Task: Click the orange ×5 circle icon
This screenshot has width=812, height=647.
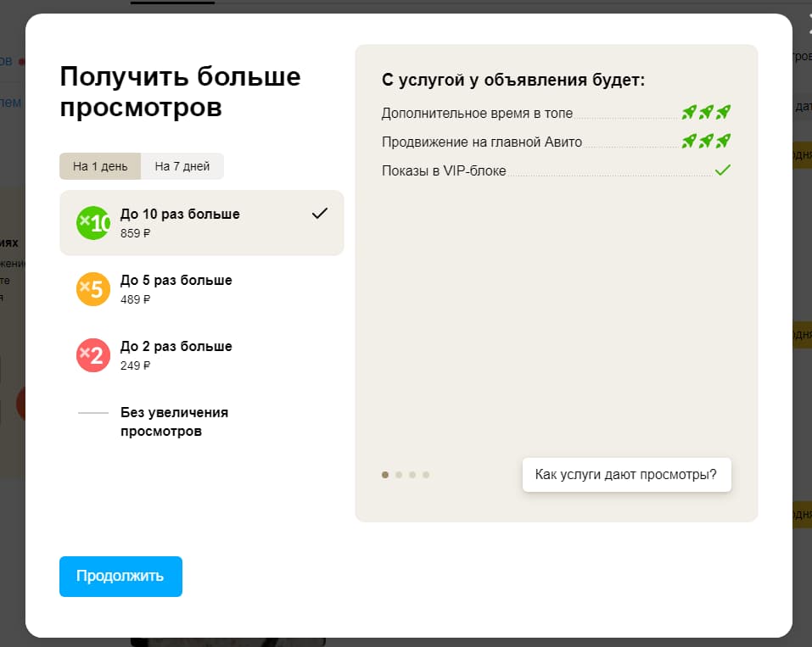Action: click(92, 289)
